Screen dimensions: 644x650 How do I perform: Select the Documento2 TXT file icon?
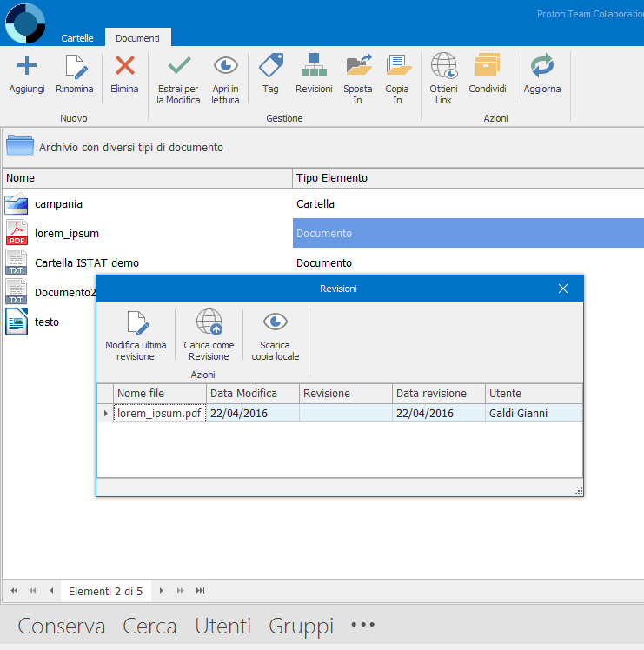click(17, 292)
